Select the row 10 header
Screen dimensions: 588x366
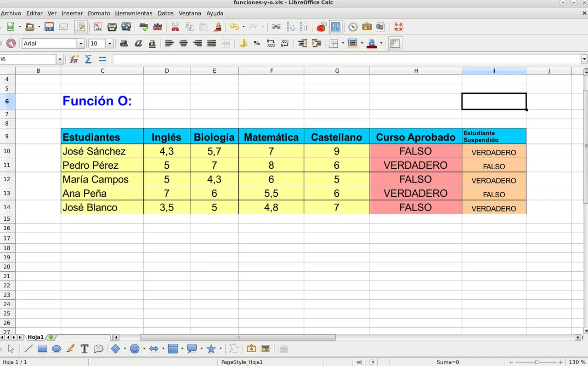click(x=7, y=151)
